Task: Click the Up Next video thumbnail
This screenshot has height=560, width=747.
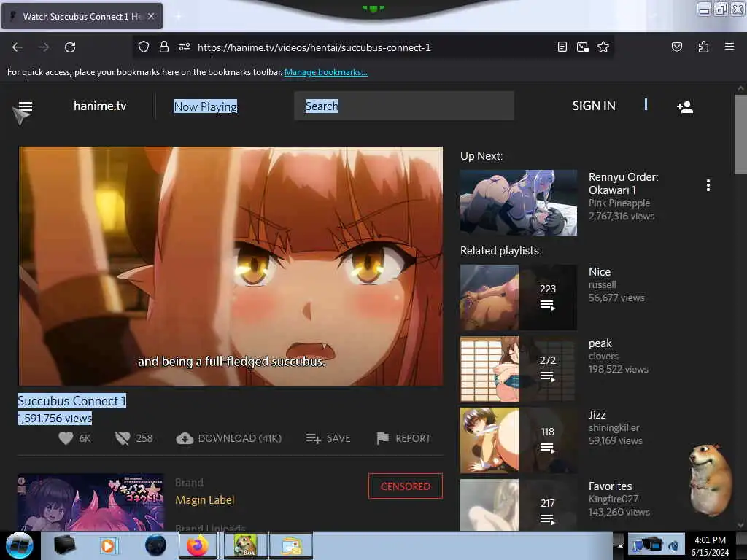Action: point(519,203)
